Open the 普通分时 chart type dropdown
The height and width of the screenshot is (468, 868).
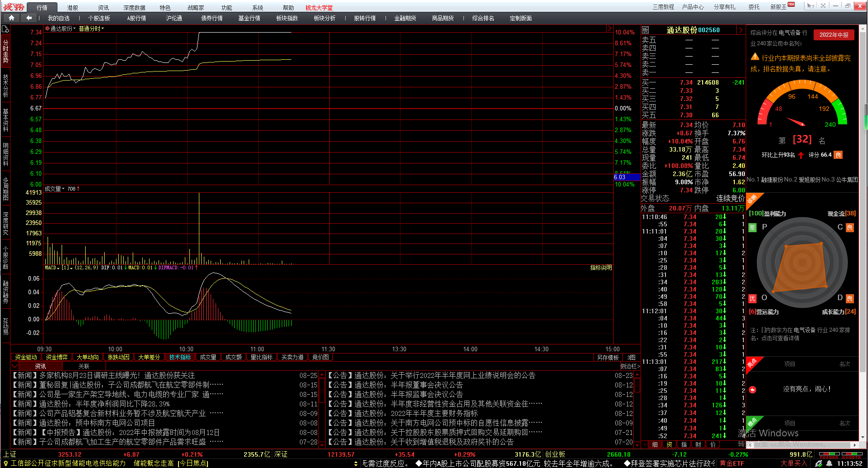click(92, 29)
